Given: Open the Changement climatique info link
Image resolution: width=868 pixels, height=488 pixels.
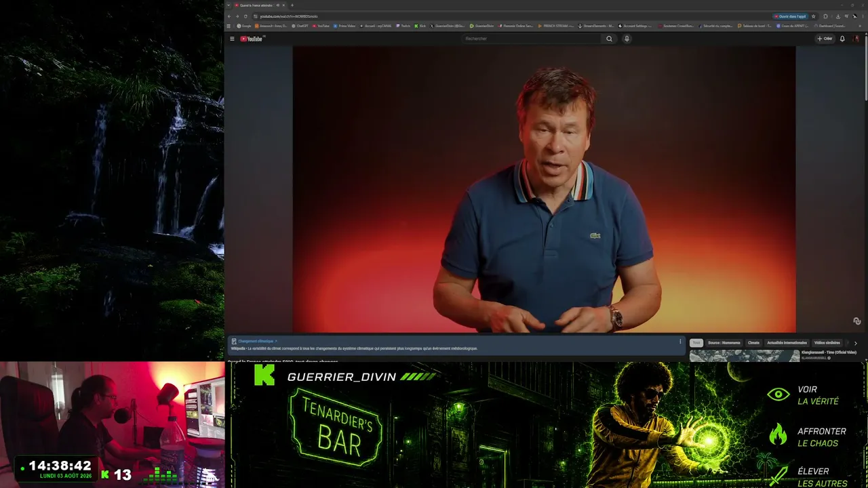Looking at the screenshot, I should click(258, 342).
